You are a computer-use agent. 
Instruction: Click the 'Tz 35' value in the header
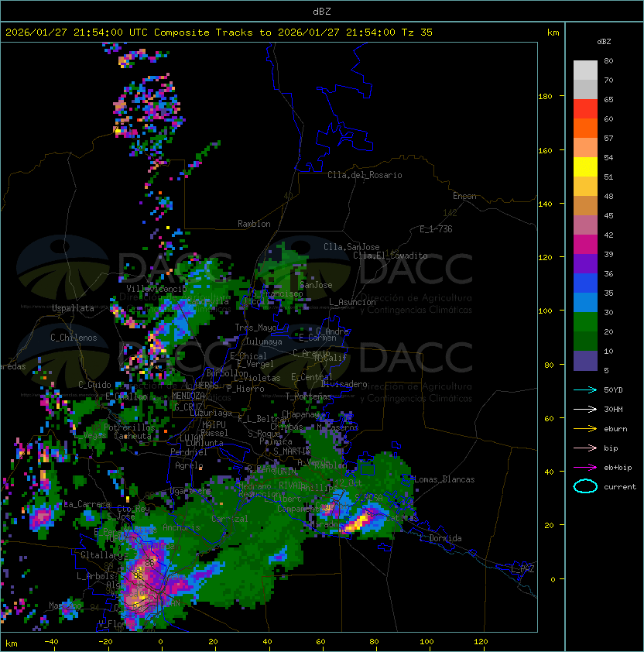(417, 33)
